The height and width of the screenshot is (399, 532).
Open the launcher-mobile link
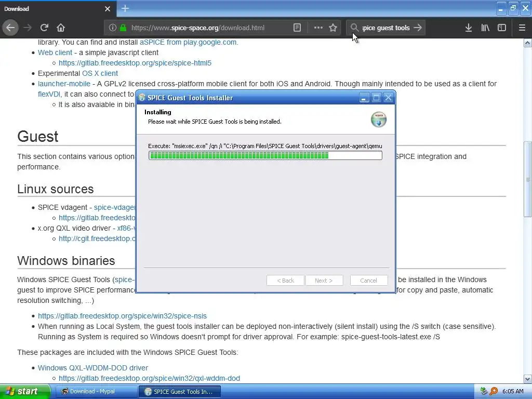(64, 84)
